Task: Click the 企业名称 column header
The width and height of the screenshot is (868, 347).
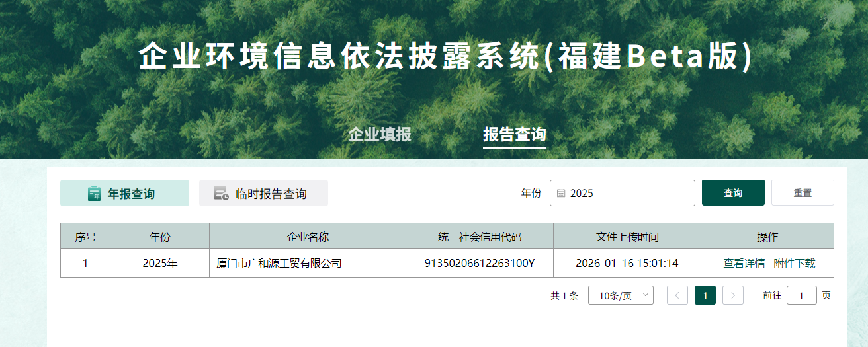Action: (x=308, y=236)
